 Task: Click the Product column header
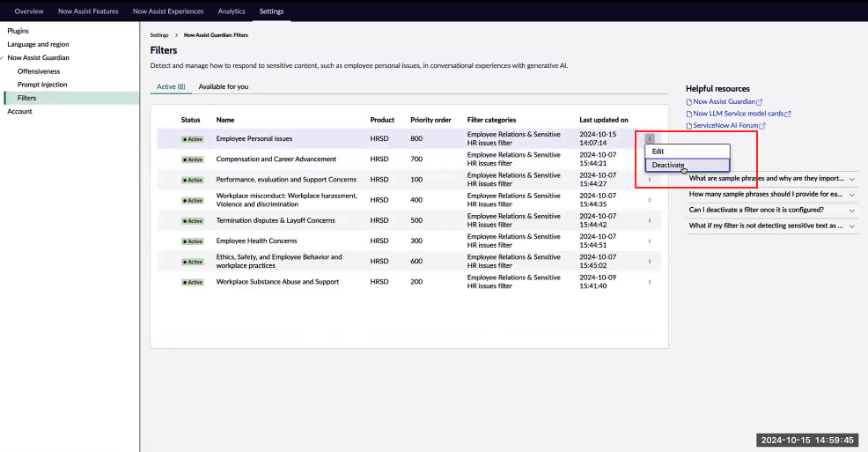pyautogui.click(x=382, y=120)
